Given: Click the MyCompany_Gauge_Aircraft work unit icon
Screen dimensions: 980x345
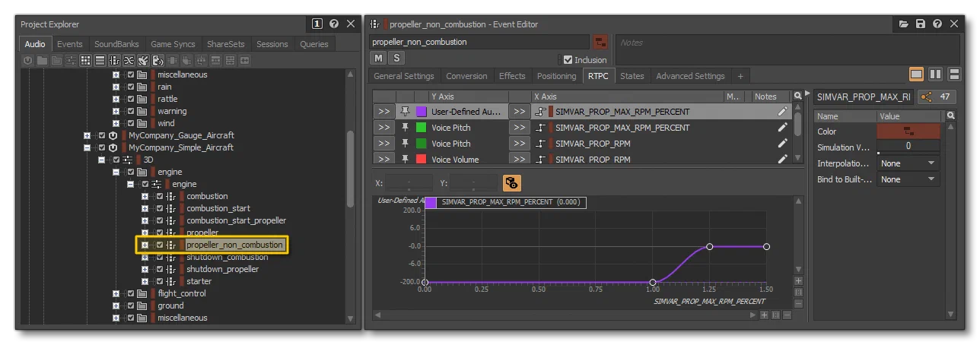Looking at the screenshot, I should pyautogui.click(x=114, y=135).
